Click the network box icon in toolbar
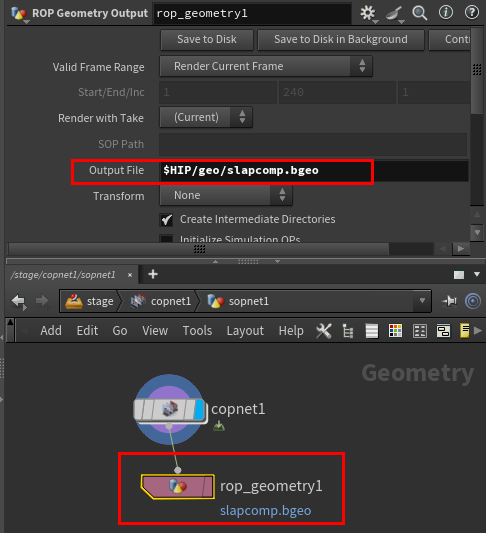The image size is (486, 533). [444, 331]
